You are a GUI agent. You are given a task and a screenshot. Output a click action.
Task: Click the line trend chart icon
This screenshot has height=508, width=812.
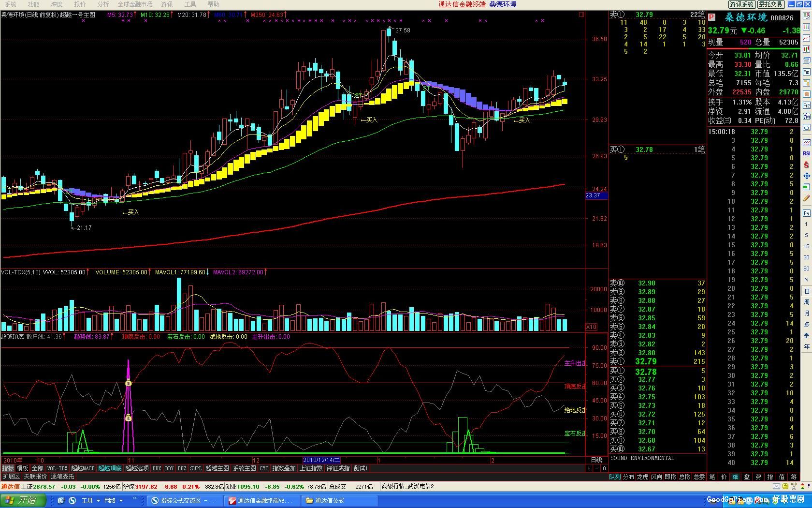[x=806, y=38]
